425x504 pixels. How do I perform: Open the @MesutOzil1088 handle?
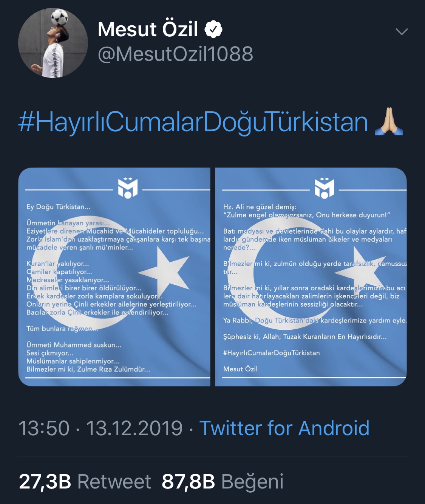tap(175, 54)
